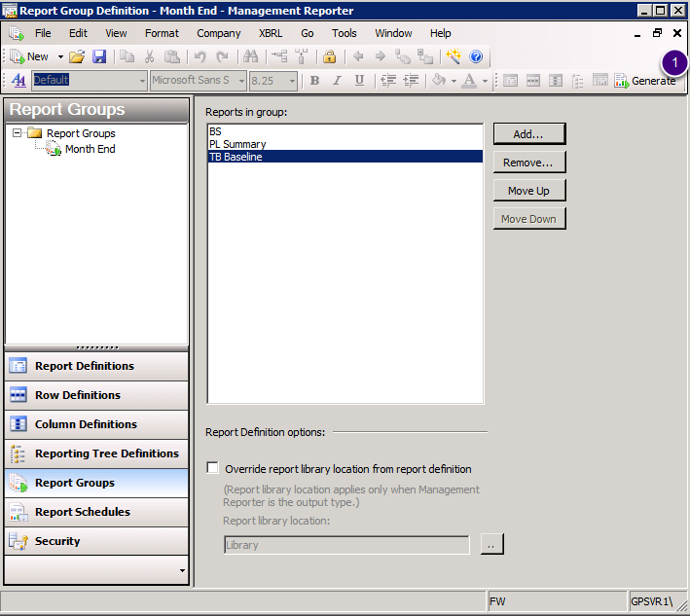Click the Forward arrow icon

pyautogui.click(x=381, y=56)
